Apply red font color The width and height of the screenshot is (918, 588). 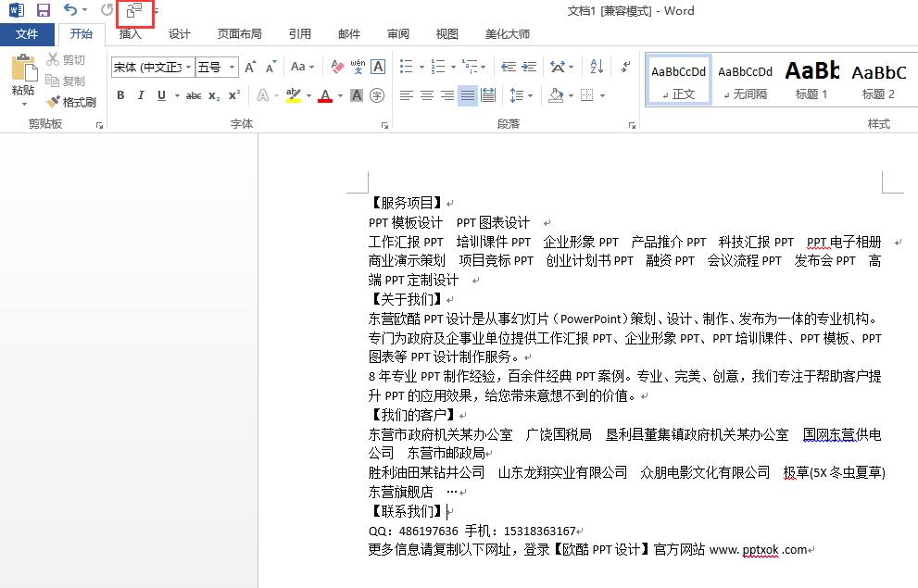pyautogui.click(x=325, y=95)
